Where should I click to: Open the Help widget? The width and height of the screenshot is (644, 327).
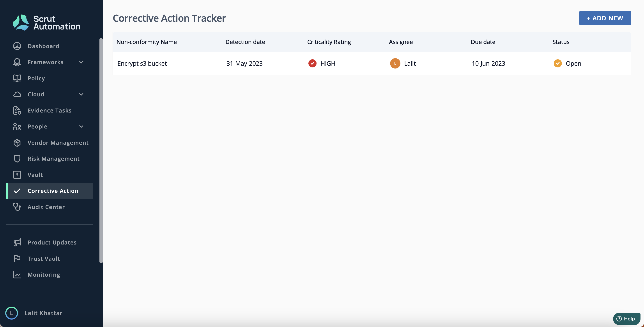tap(626, 319)
